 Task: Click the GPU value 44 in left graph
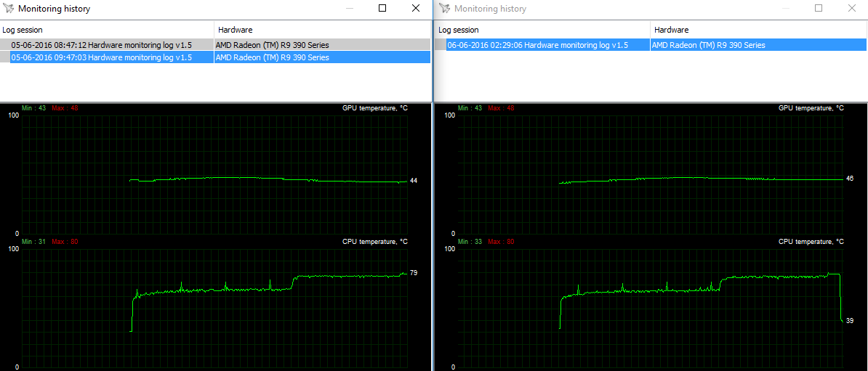point(414,181)
